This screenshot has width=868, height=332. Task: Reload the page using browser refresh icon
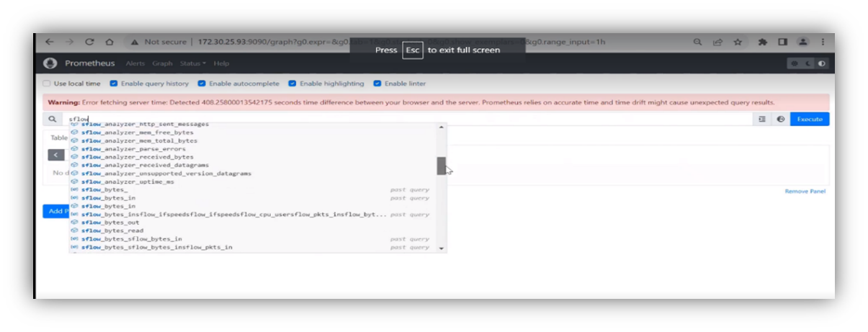click(89, 42)
